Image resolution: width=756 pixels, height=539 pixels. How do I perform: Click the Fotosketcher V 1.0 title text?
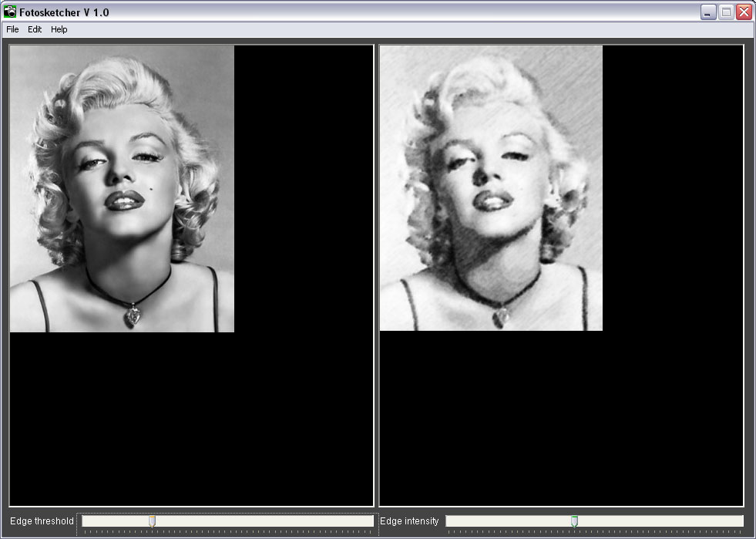point(64,12)
